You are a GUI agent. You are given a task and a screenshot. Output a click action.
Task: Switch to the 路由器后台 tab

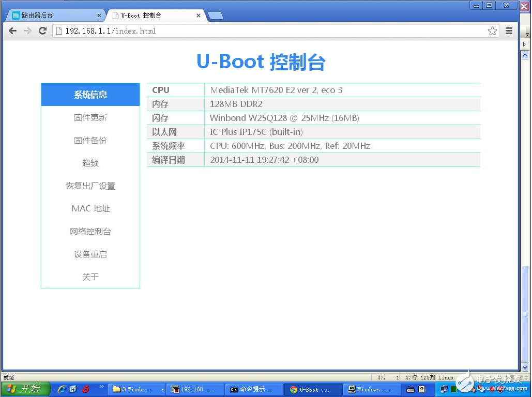[x=53, y=15]
